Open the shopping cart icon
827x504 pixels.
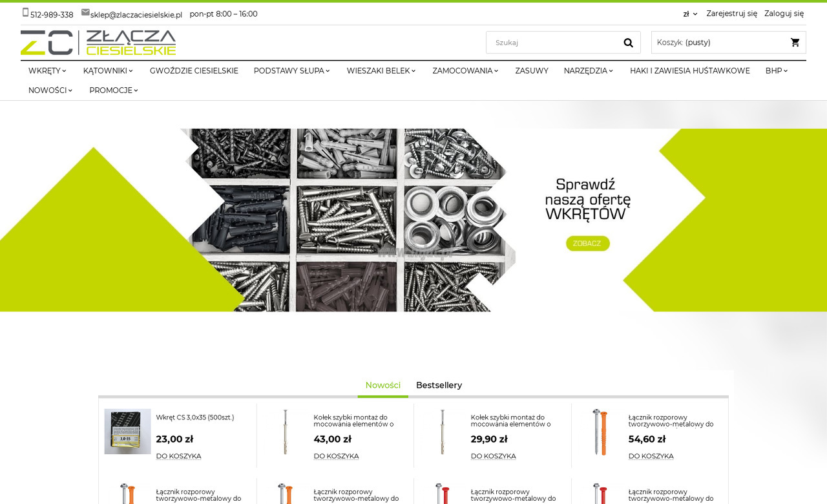tap(795, 43)
